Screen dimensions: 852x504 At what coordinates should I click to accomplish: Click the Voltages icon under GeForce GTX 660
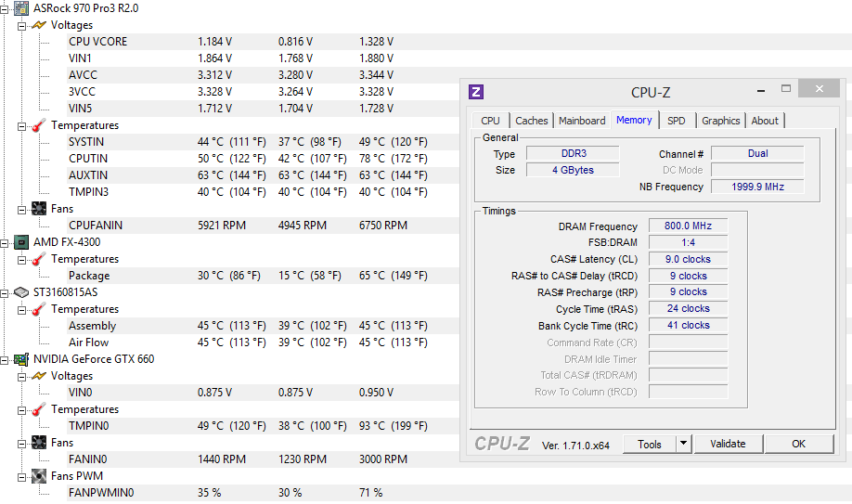(x=39, y=376)
